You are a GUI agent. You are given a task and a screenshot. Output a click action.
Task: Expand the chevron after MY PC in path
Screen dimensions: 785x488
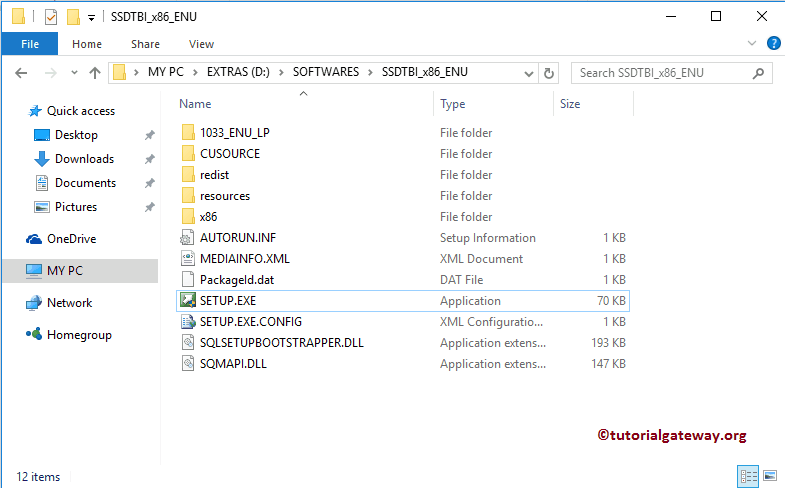coord(195,73)
